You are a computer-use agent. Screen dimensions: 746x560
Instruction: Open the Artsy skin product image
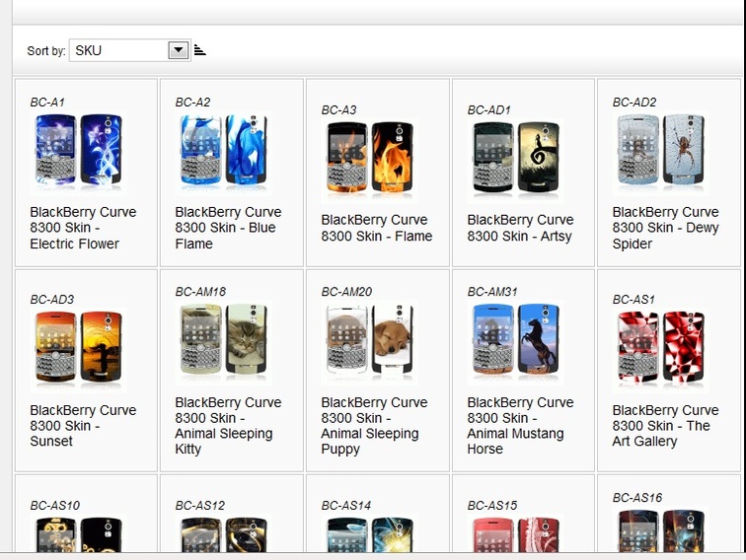(x=516, y=160)
